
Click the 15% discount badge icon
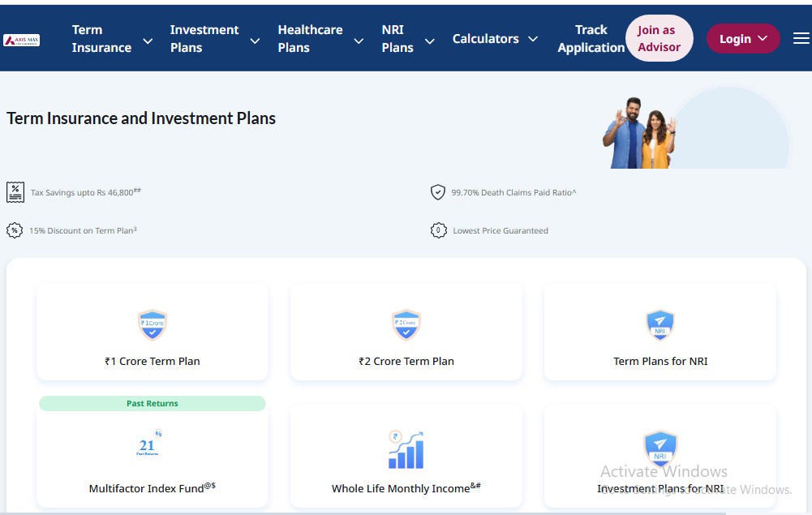pyautogui.click(x=15, y=230)
